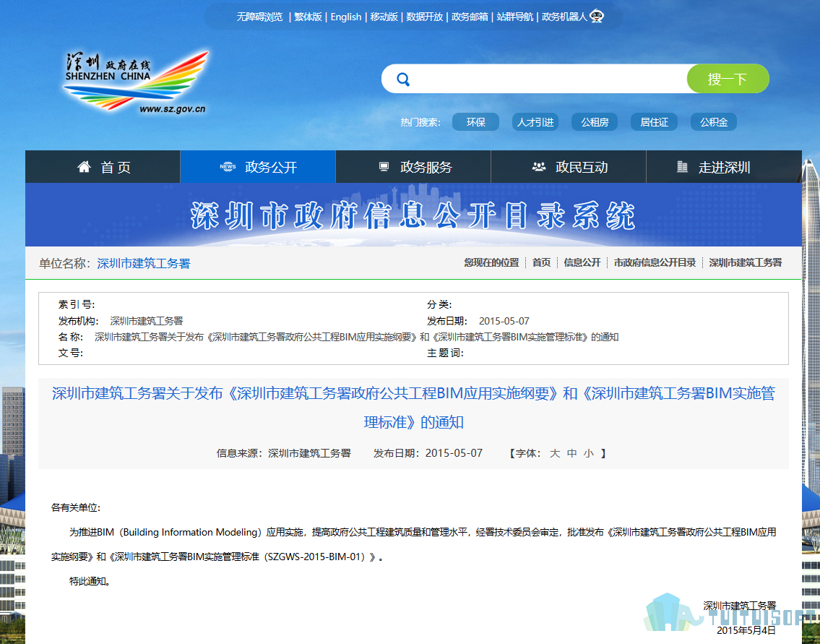820x644 pixels.
Task: Click the 各有关单位 salutation text
Action: 75,507
